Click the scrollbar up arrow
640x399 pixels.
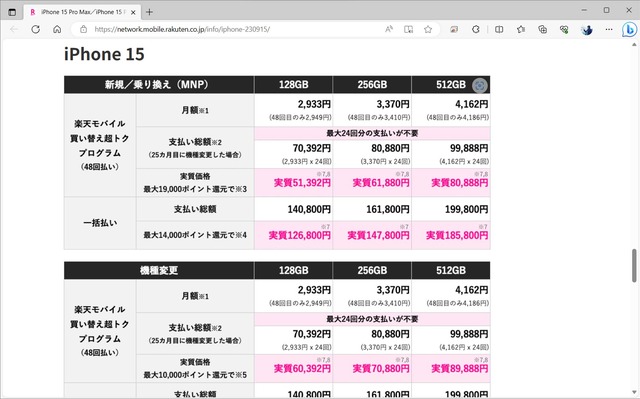(634, 44)
